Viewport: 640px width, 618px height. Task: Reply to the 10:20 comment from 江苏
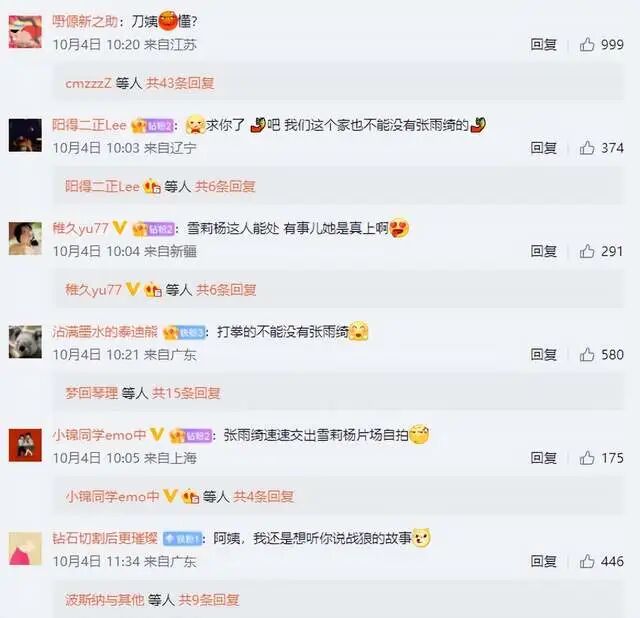(543, 44)
